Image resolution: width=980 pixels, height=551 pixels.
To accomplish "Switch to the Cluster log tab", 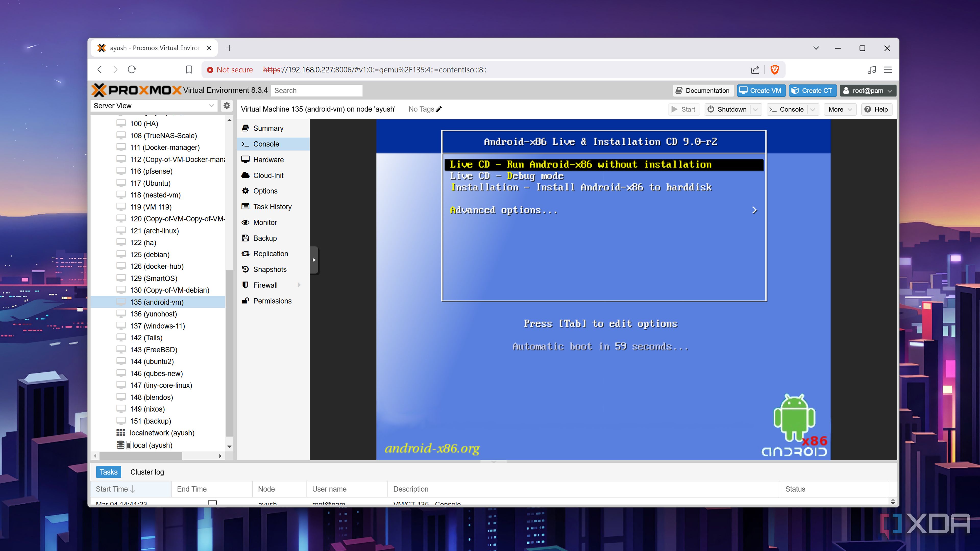I will pyautogui.click(x=147, y=472).
